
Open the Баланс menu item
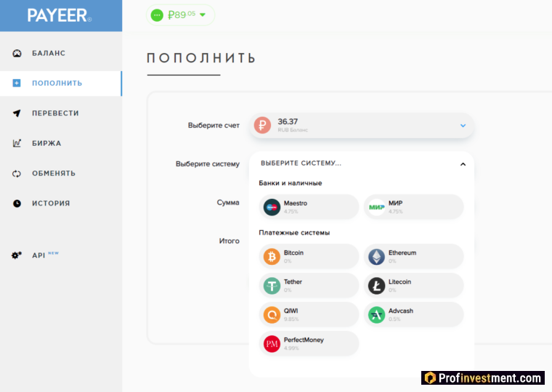(61, 53)
